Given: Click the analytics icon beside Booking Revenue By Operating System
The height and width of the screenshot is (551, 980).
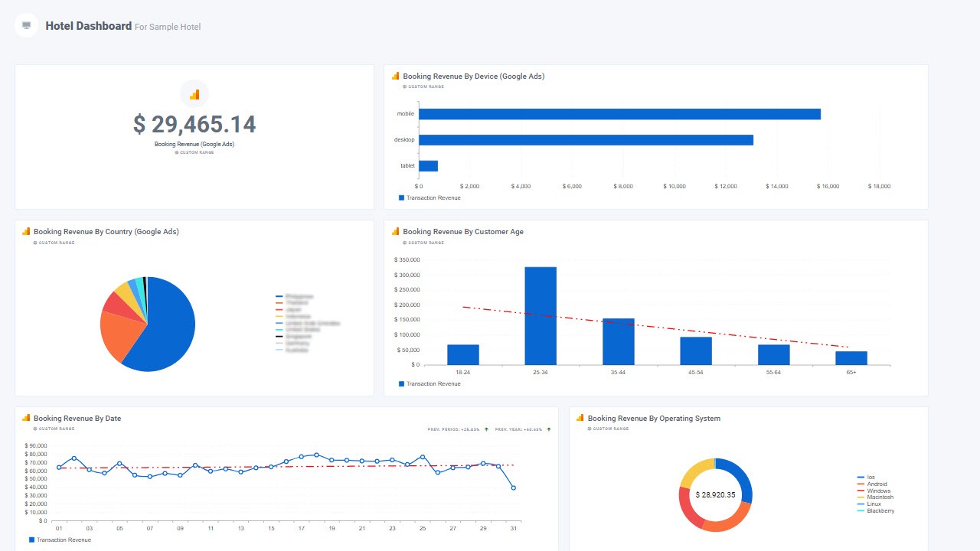Looking at the screenshot, I should click(580, 418).
